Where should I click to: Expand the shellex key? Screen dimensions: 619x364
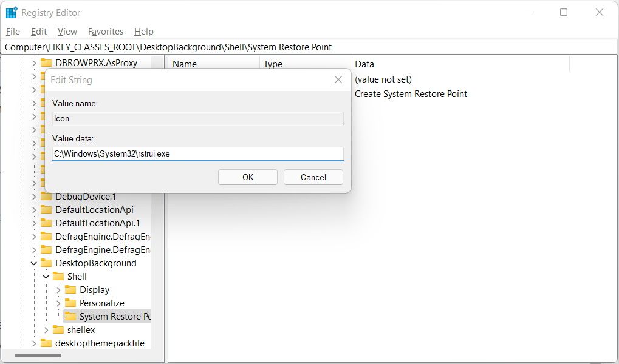(46, 329)
